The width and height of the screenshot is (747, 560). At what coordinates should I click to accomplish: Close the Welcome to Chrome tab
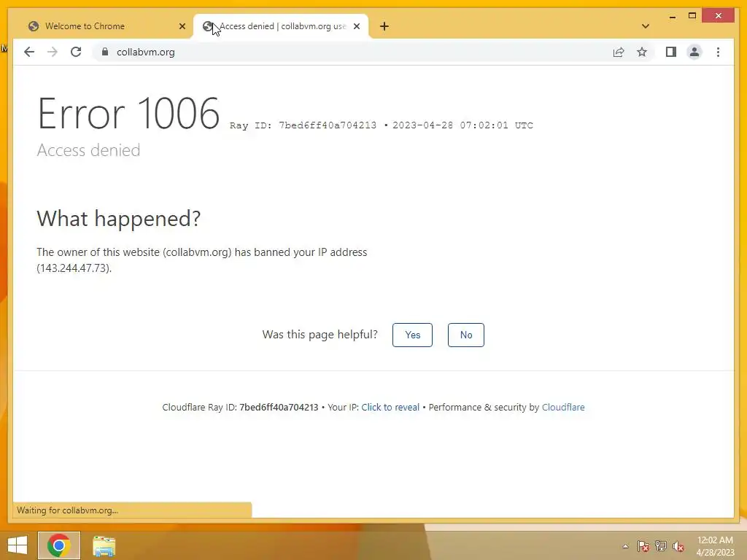click(x=182, y=26)
